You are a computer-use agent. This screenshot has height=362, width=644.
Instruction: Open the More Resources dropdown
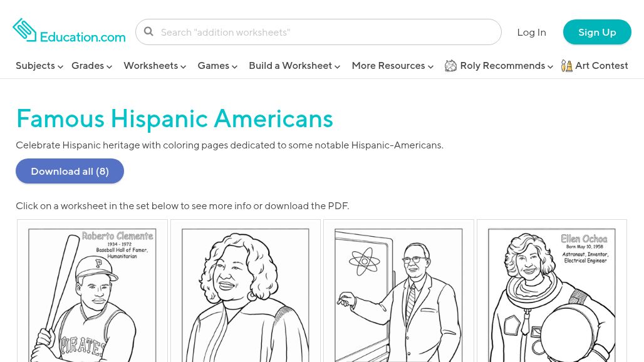click(x=392, y=66)
